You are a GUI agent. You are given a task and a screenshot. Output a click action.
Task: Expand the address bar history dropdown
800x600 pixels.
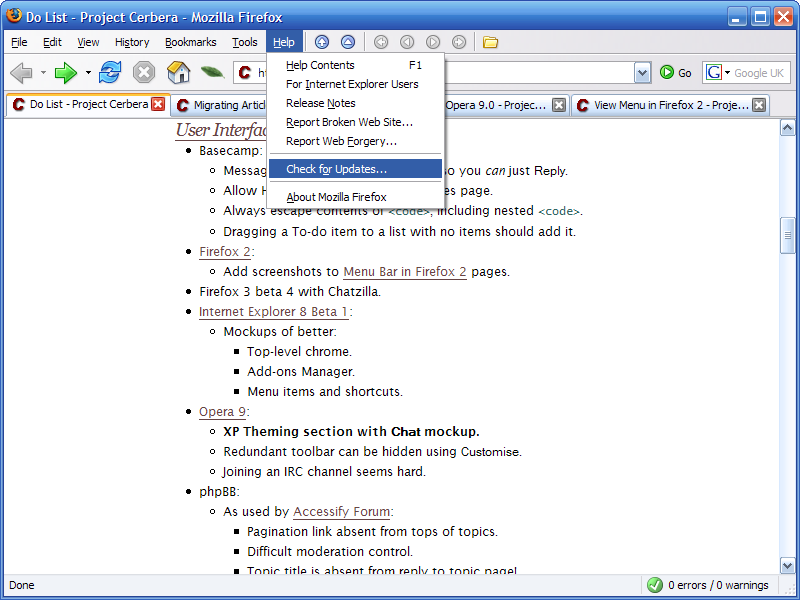(642, 73)
